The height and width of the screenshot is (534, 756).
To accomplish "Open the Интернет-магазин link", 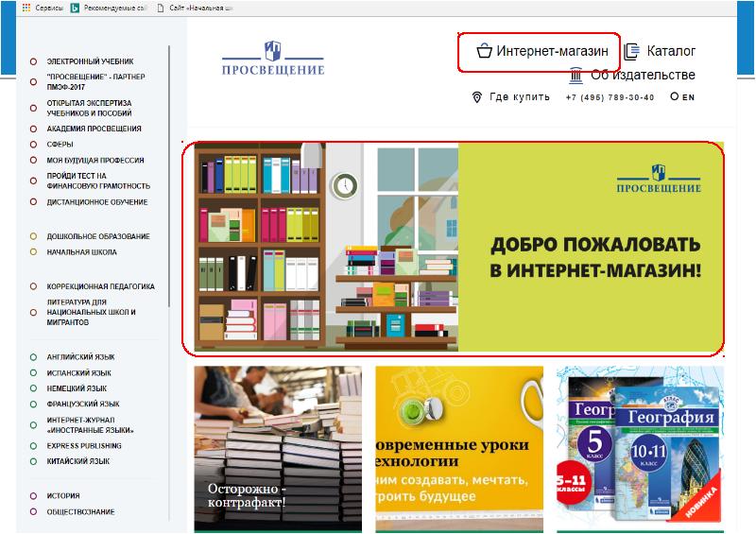I will point(552,51).
